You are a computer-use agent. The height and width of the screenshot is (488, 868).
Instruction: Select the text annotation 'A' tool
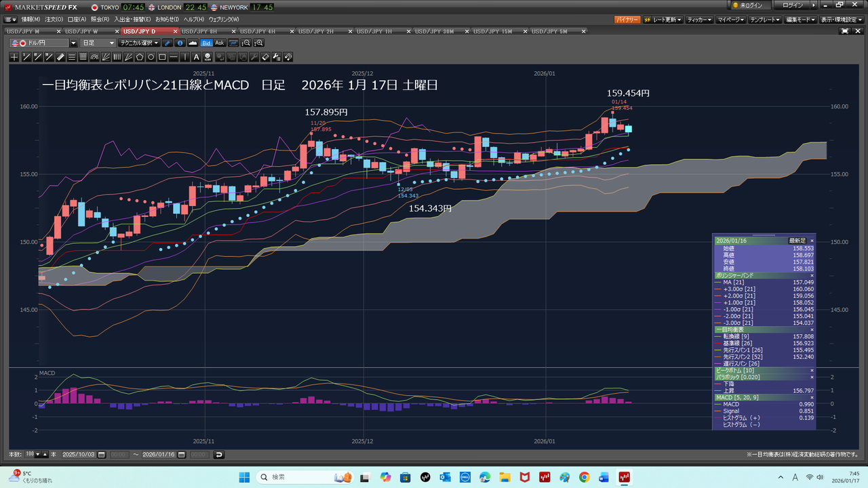(x=197, y=58)
